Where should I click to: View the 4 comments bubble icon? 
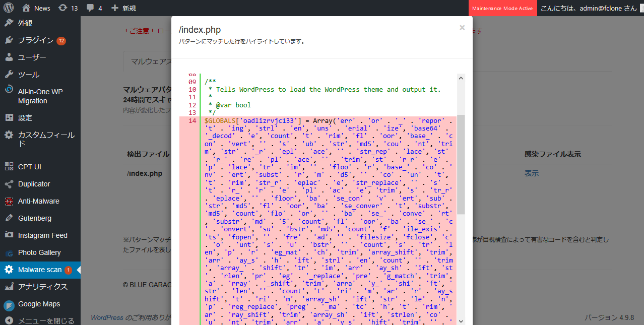(90, 8)
